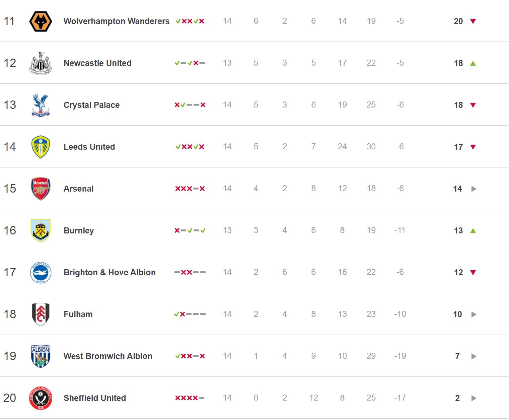
Task: Click Newcastle United's green up arrow
Action: click(473, 63)
